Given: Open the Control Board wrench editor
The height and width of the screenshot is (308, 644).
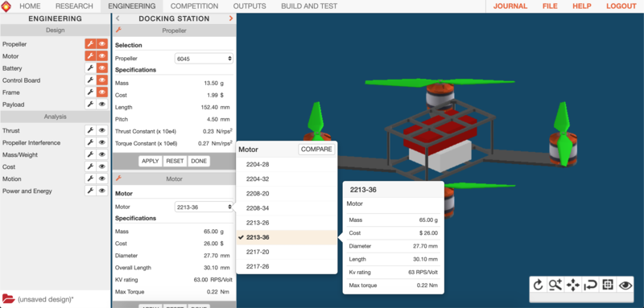Looking at the screenshot, I should click(90, 80).
